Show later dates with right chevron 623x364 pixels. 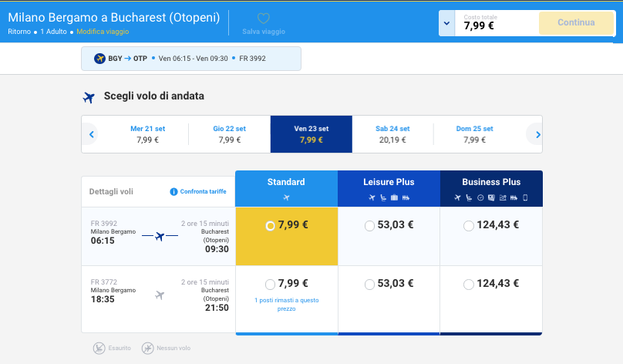tap(538, 134)
